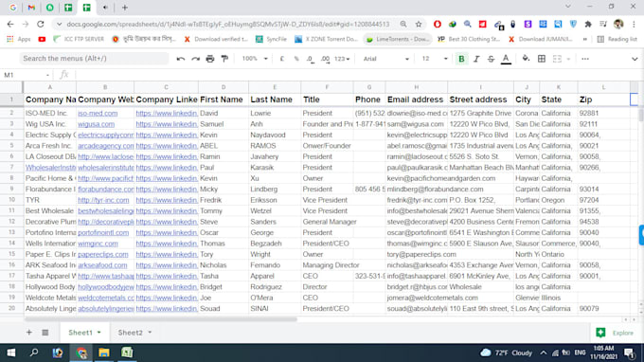
Task: Select the Sheet1 tab
Action: 80,333
